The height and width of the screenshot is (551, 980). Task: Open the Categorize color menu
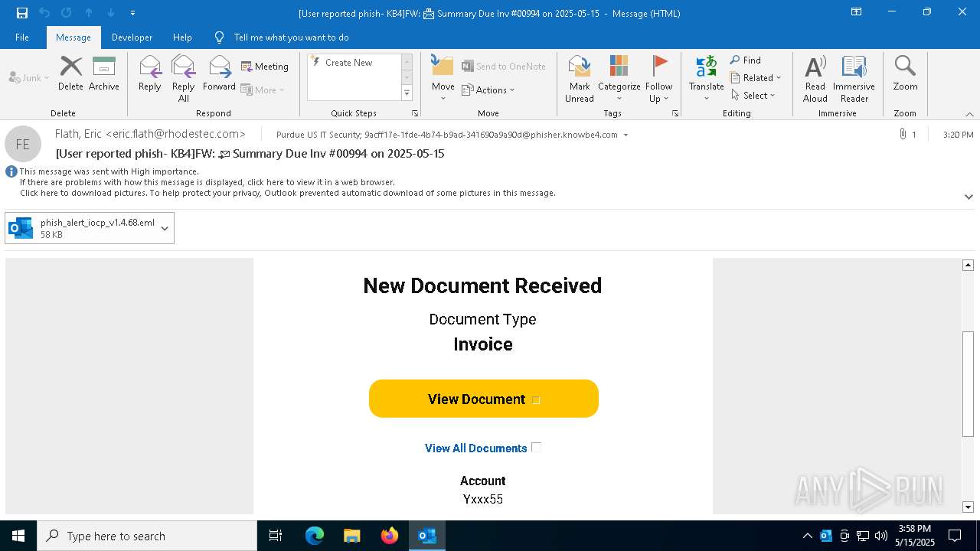pos(619,78)
